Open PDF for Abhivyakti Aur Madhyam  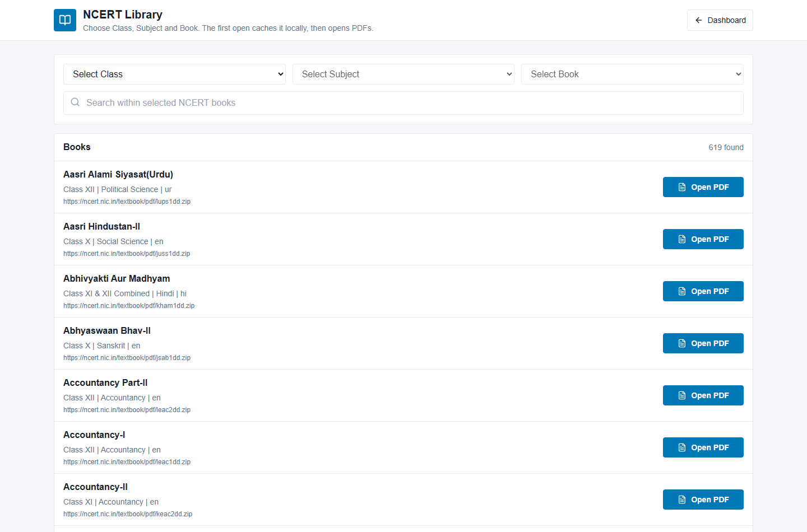pos(703,291)
